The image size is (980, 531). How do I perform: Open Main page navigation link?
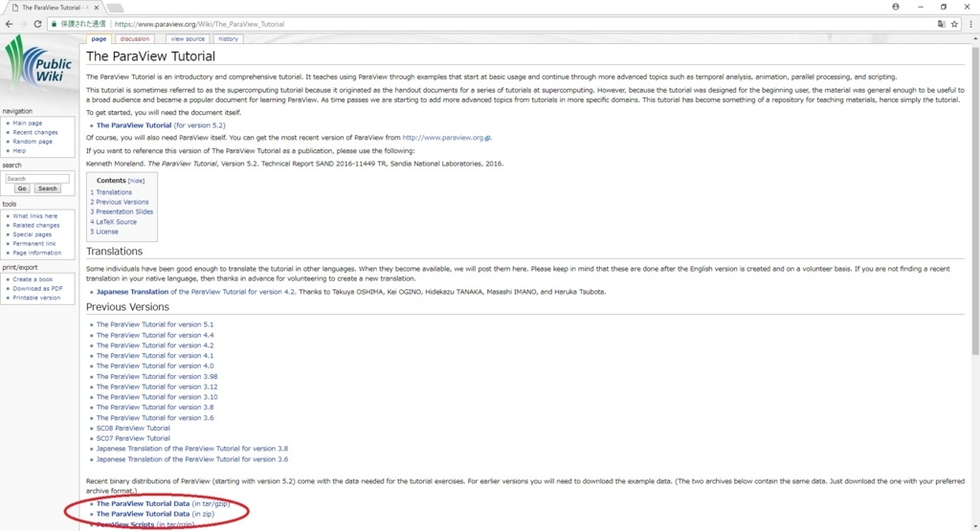pos(28,123)
